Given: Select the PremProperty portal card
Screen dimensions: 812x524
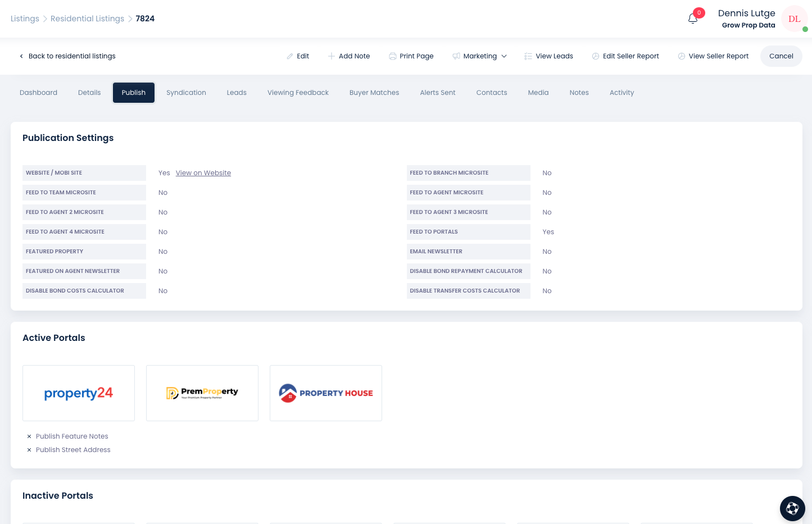Looking at the screenshot, I should [x=202, y=393].
